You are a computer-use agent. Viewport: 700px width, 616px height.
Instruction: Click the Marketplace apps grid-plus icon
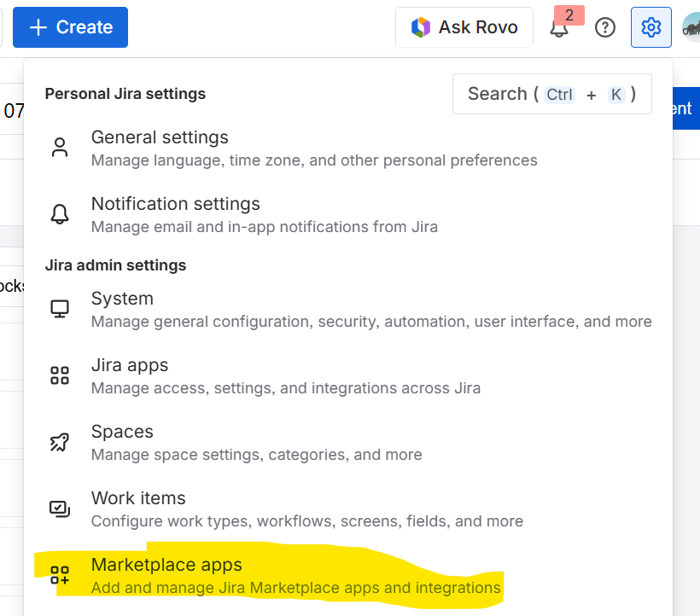pos(60,575)
